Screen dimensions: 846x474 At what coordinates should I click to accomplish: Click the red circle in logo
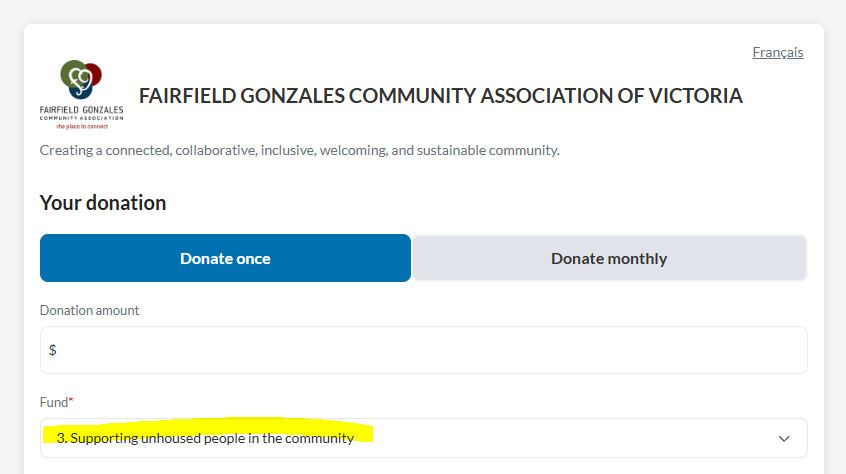pyautogui.click(x=94, y=73)
